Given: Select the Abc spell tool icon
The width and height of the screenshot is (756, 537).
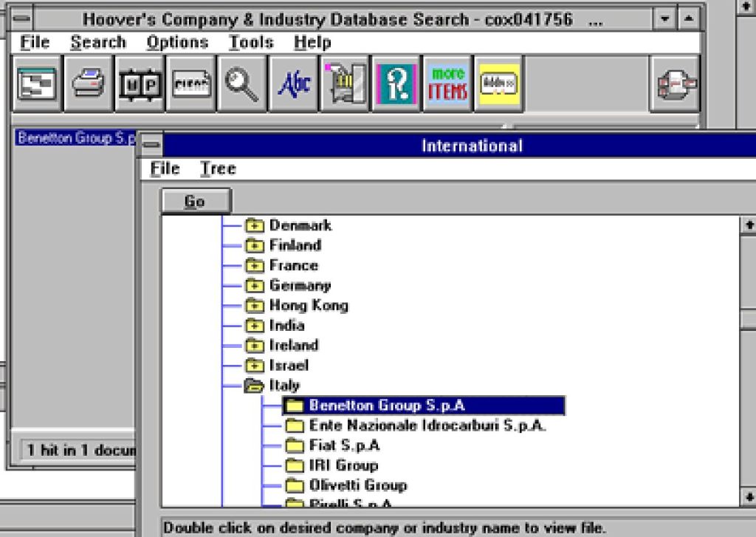Looking at the screenshot, I should tap(293, 83).
